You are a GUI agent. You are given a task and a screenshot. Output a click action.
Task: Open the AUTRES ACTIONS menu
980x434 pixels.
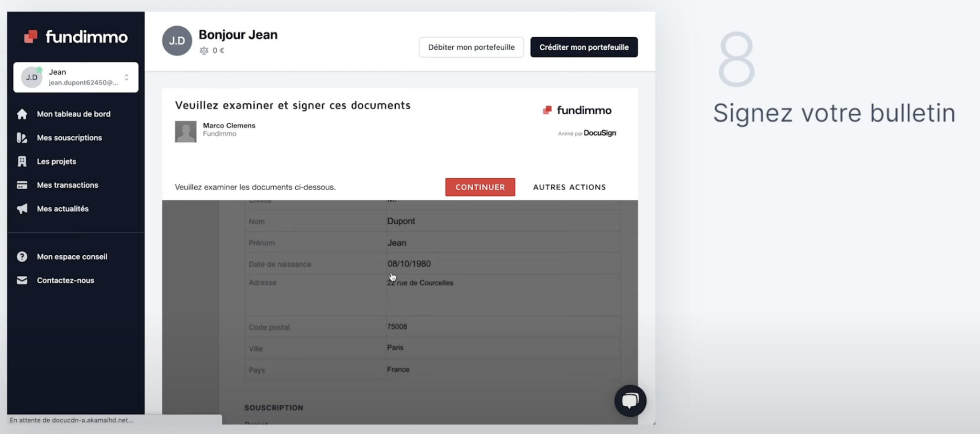pos(569,187)
